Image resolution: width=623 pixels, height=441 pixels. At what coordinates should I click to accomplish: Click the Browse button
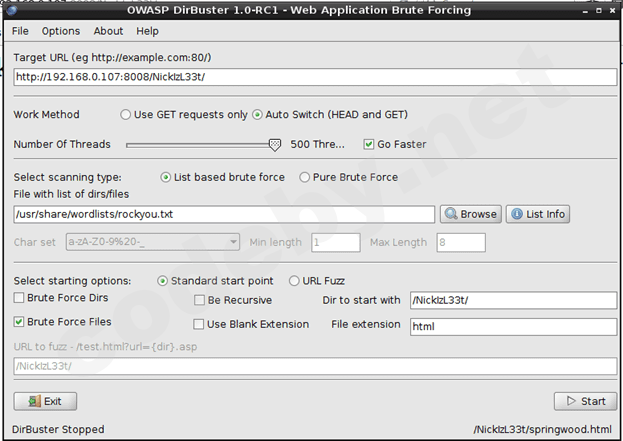pos(471,214)
